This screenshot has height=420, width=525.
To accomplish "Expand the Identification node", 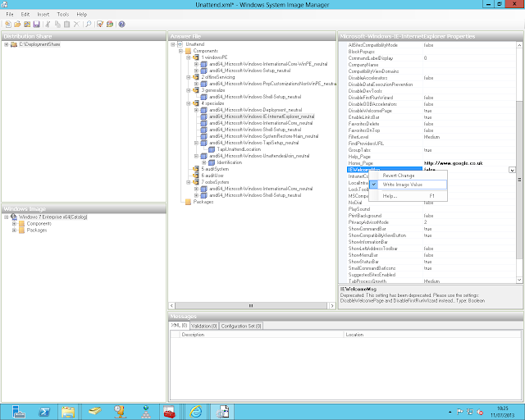I will pos(204,162).
